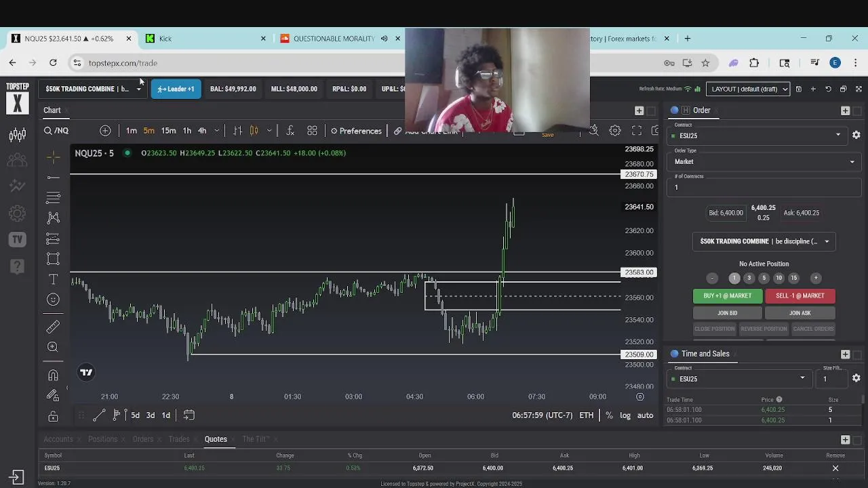Select the Text annotation tool

click(x=53, y=279)
